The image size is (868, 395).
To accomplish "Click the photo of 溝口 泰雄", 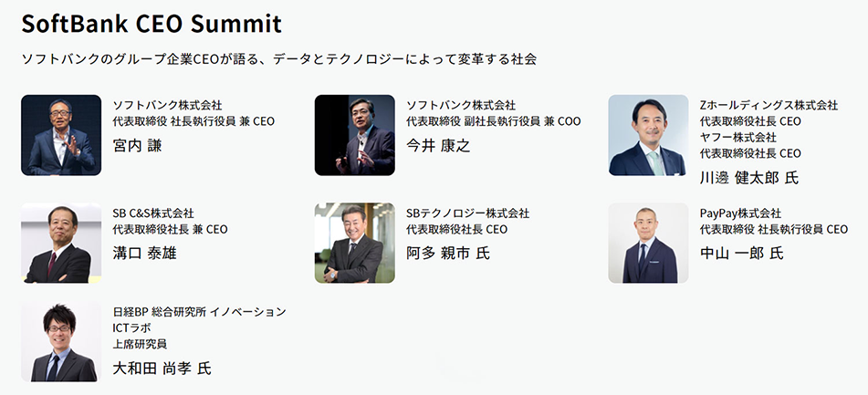I will 61,243.
